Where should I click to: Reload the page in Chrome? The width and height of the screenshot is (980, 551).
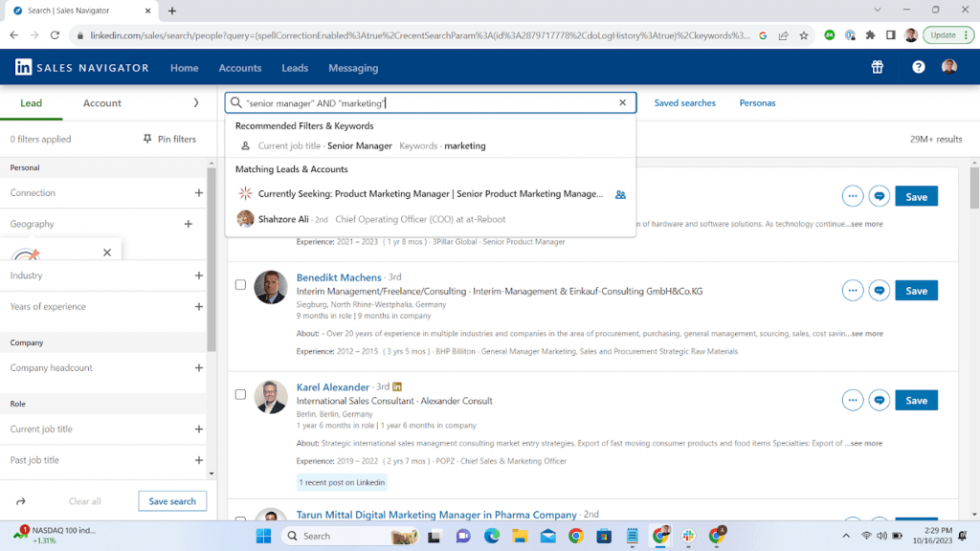[55, 35]
